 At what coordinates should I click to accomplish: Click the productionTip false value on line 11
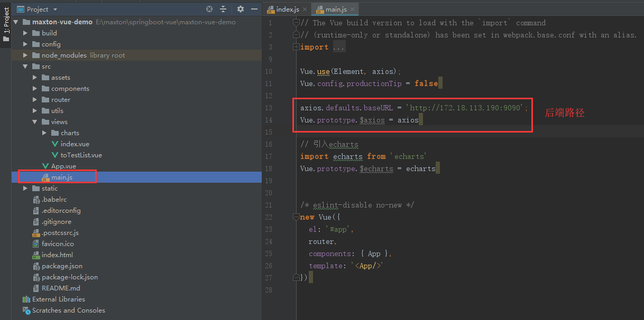click(x=426, y=83)
